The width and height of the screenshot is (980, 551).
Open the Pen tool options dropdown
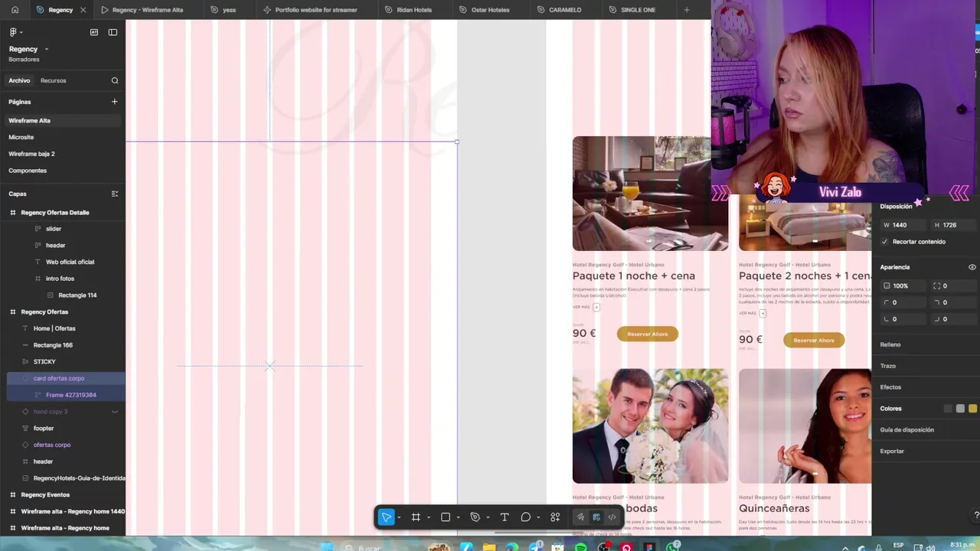coord(487,518)
